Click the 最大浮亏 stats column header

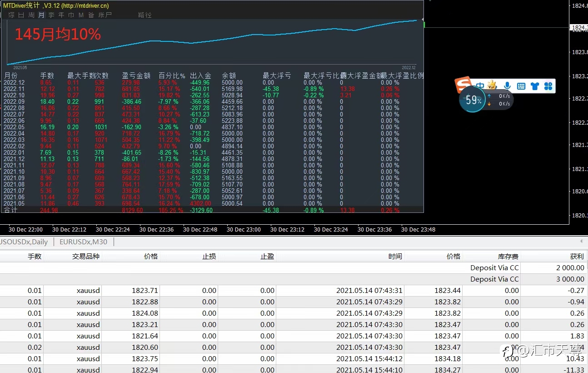pos(277,76)
